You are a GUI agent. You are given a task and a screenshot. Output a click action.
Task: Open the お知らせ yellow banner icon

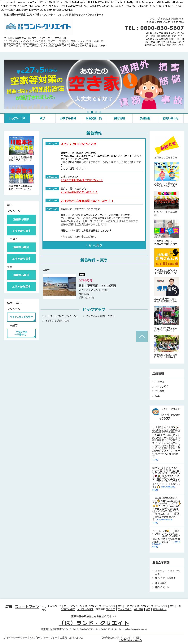coord(166,145)
